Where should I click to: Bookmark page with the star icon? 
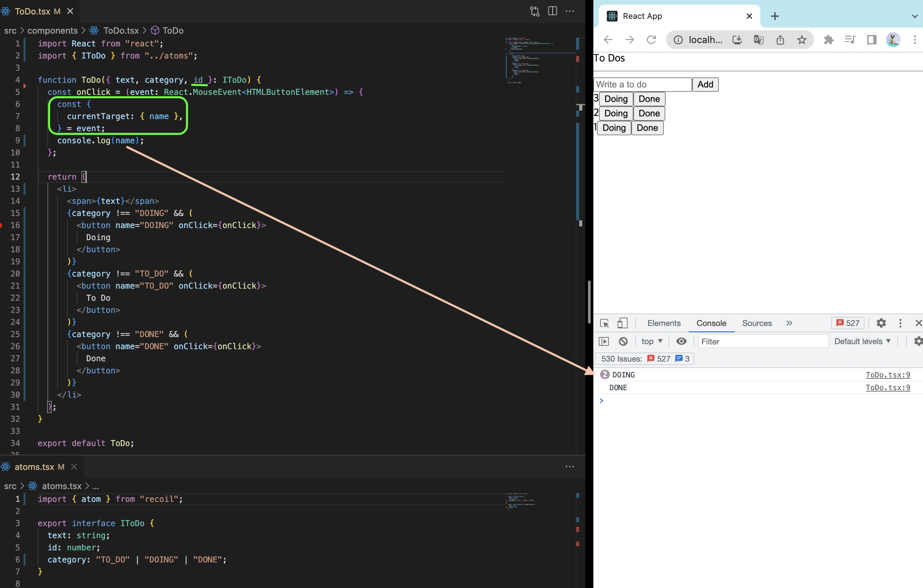pyautogui.click(x=802, y=39)
